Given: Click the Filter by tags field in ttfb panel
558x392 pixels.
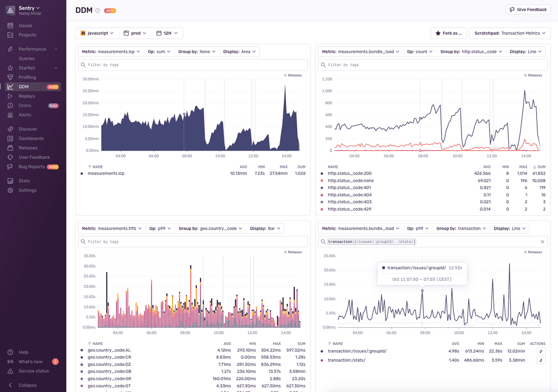Looking at the screenshot, I should click(x=193, y=242).
